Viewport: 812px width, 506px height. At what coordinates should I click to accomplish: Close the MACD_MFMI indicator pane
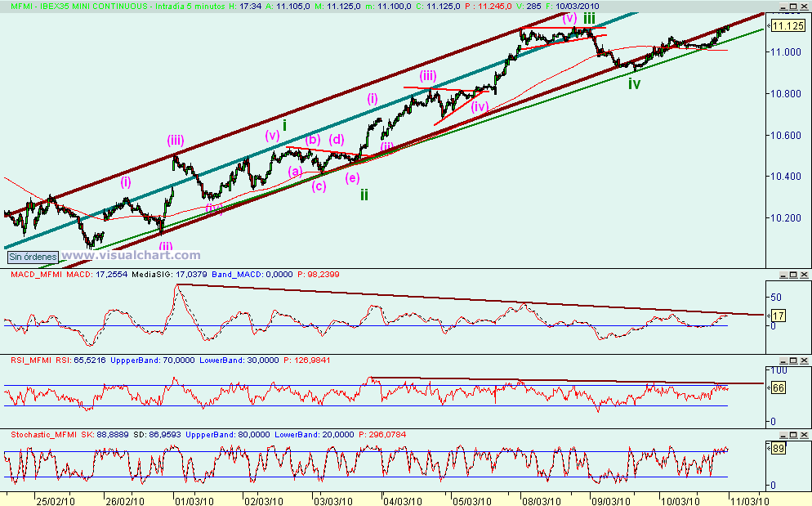point(803,275)
